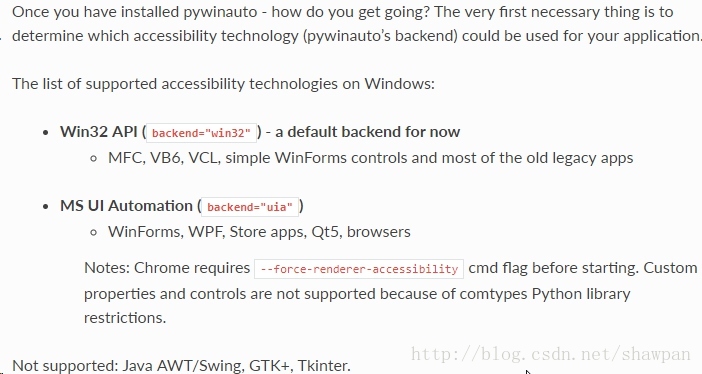
Task: Click the WinForms, WPF, Store apps line
Action: 259,232
